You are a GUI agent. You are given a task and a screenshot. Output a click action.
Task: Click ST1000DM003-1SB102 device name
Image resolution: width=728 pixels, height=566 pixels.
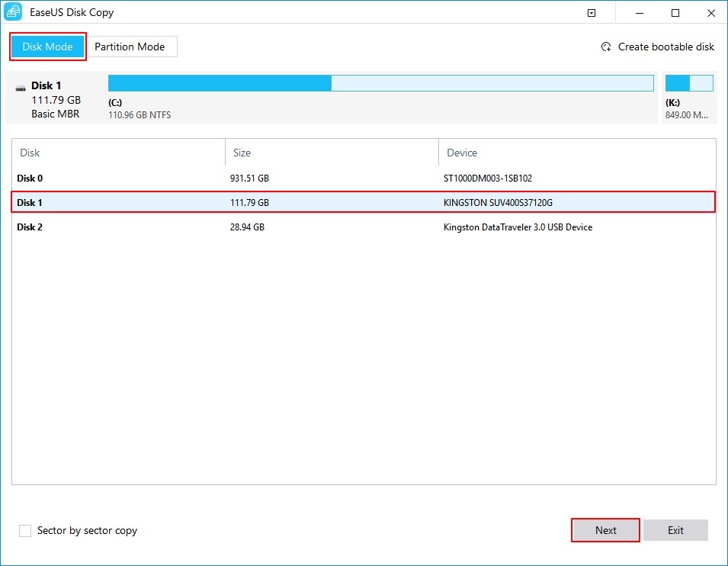pos(488,178)
